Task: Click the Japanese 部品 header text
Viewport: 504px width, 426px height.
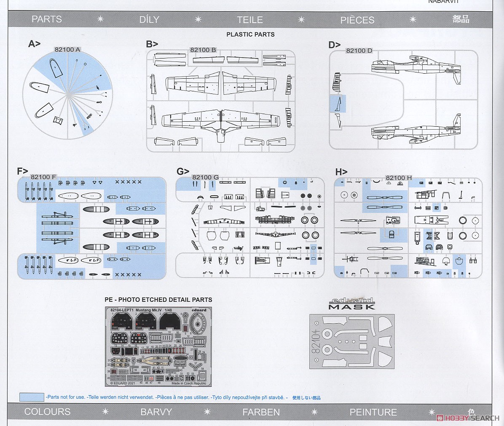Action: point(461,19)
